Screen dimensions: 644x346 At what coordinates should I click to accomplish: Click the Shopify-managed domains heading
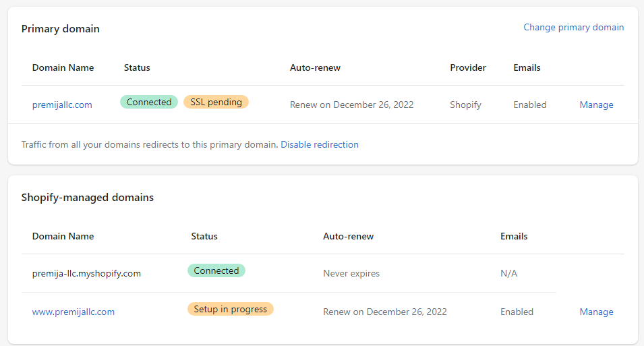pos(88,198)
